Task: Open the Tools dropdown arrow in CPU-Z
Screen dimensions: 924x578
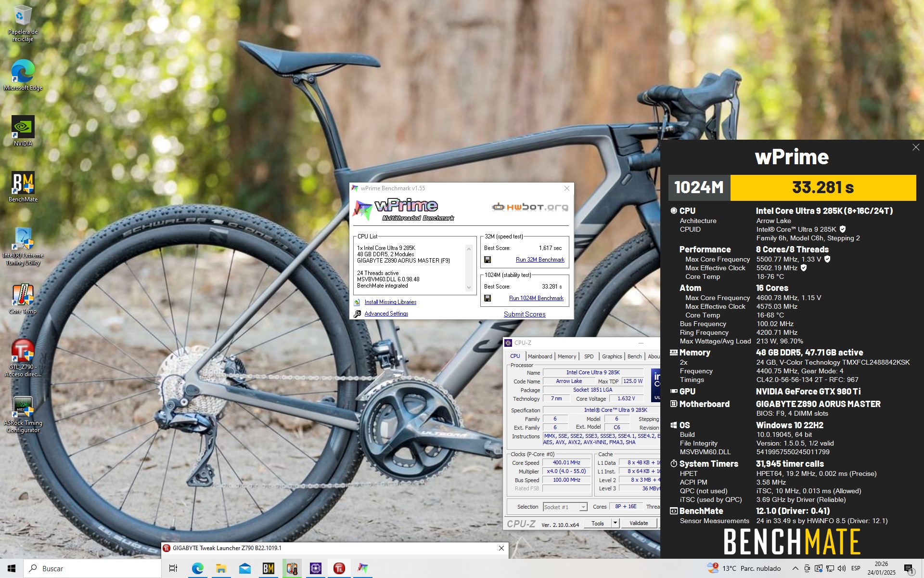Action: (x=615, y=523)
